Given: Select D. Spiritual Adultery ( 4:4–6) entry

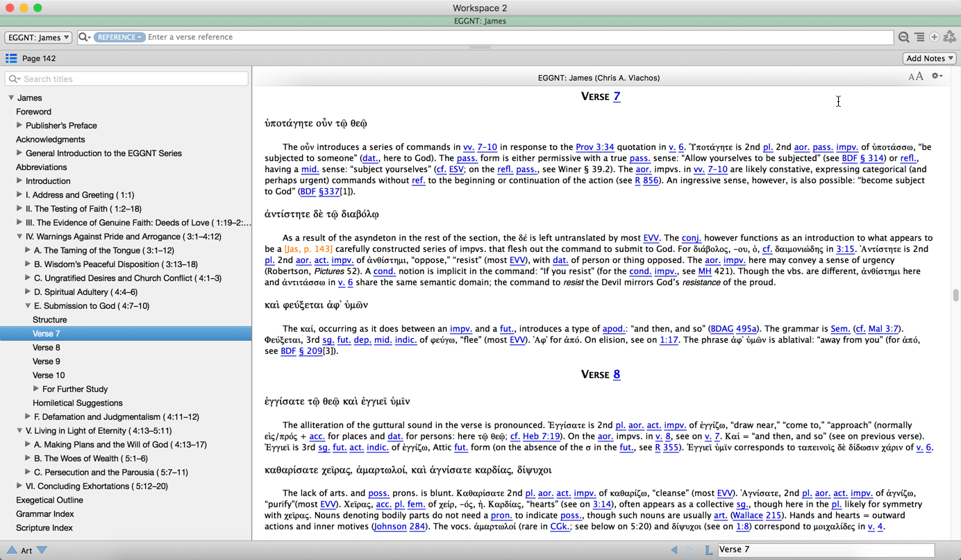Looking at the screenshot, I should coord(86,292).
